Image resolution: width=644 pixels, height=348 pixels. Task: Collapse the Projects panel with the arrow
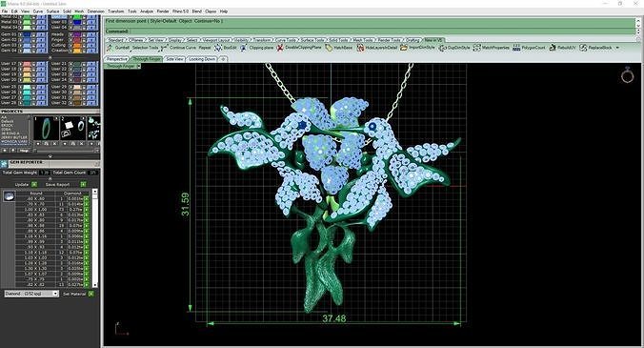[x=50, y=156]
